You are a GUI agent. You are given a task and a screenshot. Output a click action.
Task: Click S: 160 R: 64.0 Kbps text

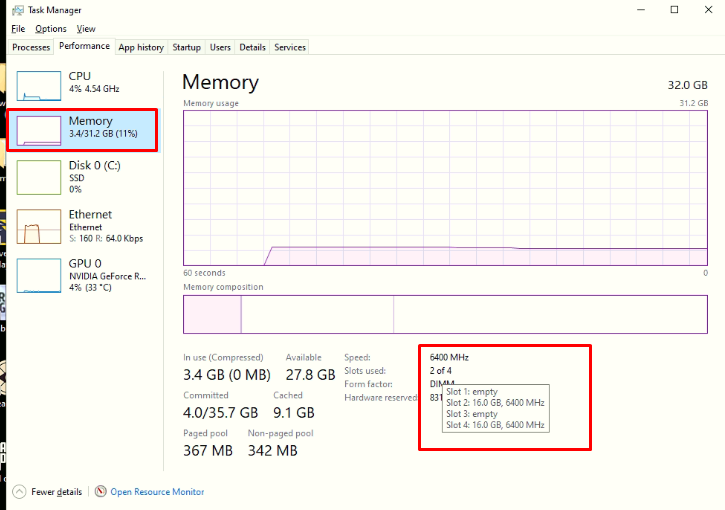[x=106, y=239]
